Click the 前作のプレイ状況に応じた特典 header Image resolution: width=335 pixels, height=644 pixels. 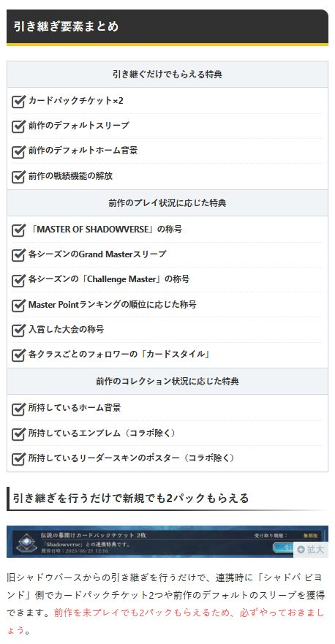(167, 203)
